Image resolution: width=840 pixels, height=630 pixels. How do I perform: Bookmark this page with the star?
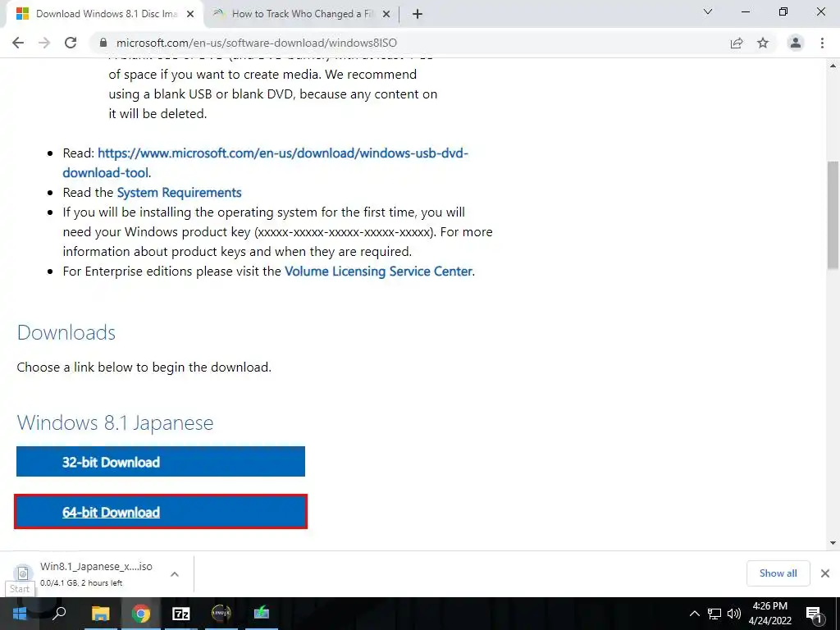coord(763,43)
